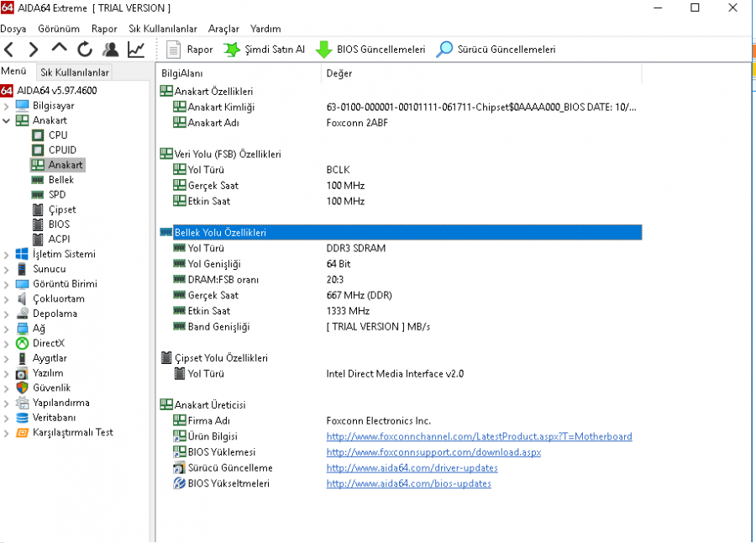Click the DirectX Xbox icon
The height and width of the screenshot is (543, 756).
pos(22,344)
